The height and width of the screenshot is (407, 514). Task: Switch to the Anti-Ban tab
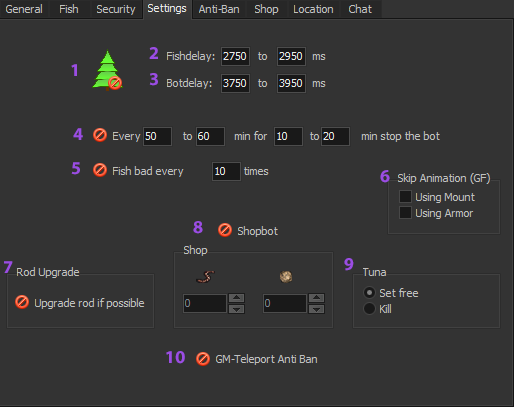pos(219,9)
